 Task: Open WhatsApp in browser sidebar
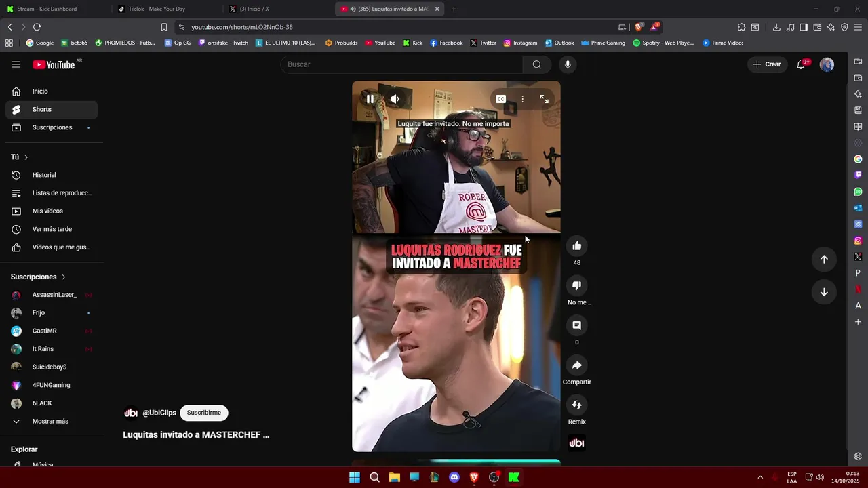(858, 192)
